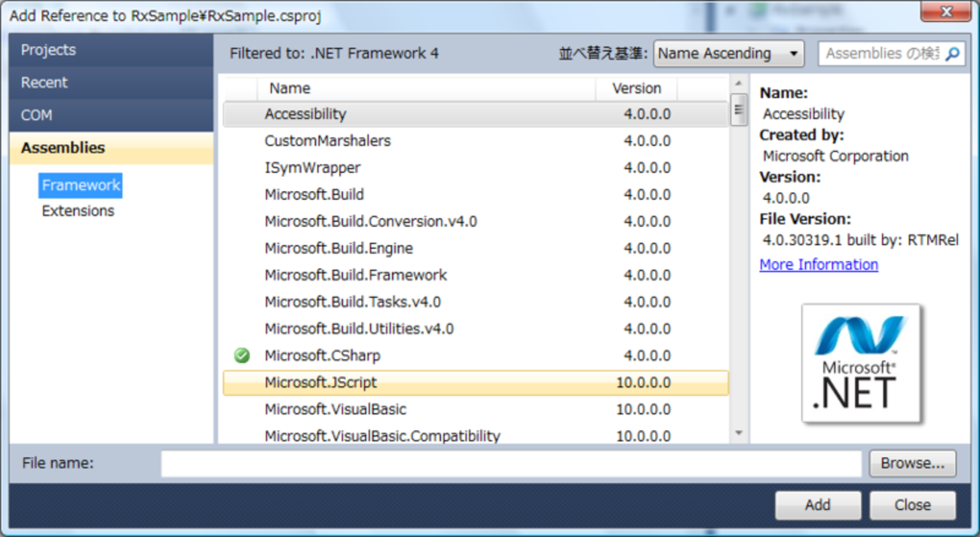Open the More Information link
The image size is (980, 537).
tap(819, 265)
